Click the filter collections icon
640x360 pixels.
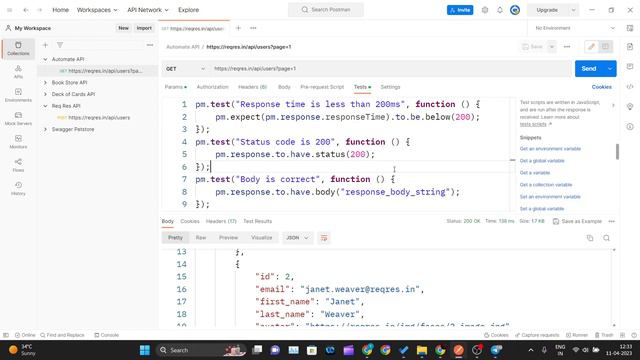(60, 45)
